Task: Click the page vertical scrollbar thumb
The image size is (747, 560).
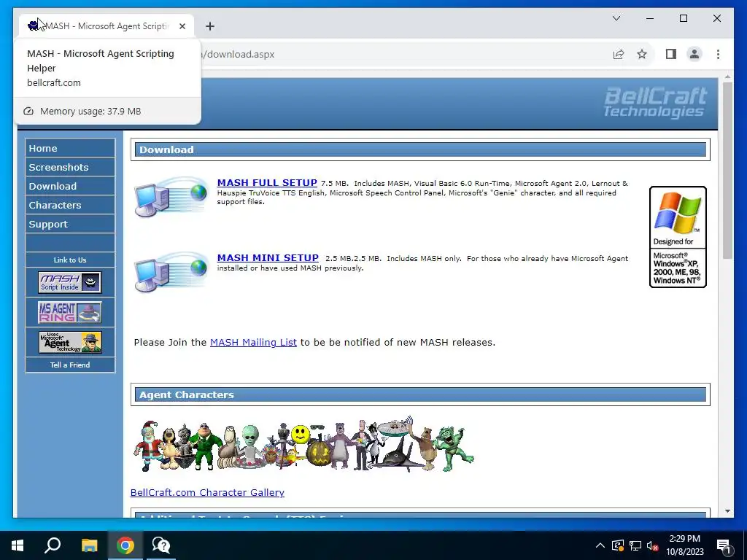Action: coord(727,171)
